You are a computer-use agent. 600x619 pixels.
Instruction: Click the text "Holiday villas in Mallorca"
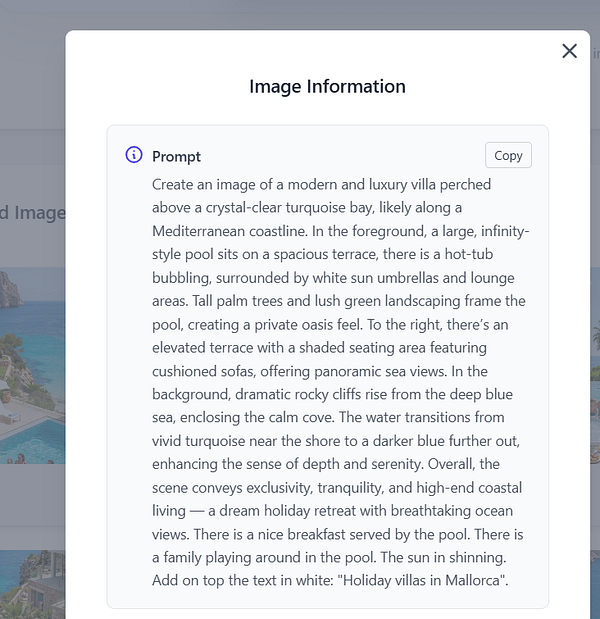coord(423,580)
